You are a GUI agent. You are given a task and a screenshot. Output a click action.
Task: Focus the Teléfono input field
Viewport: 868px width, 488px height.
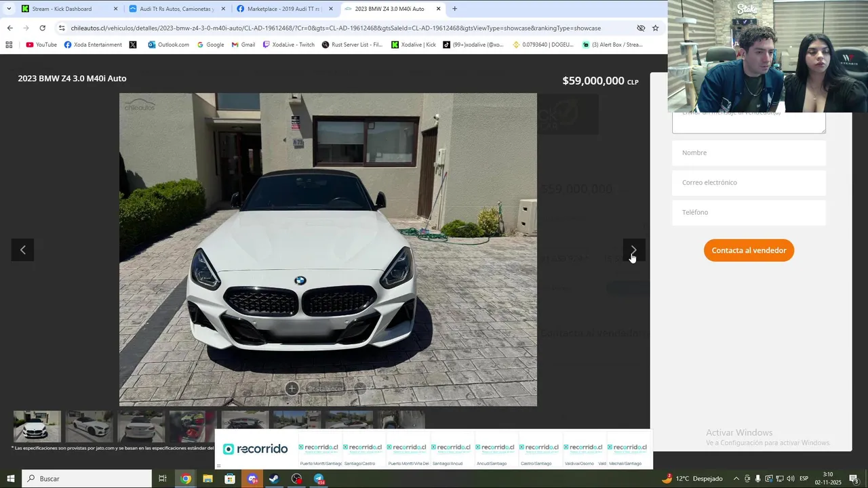tap(749, 212)
